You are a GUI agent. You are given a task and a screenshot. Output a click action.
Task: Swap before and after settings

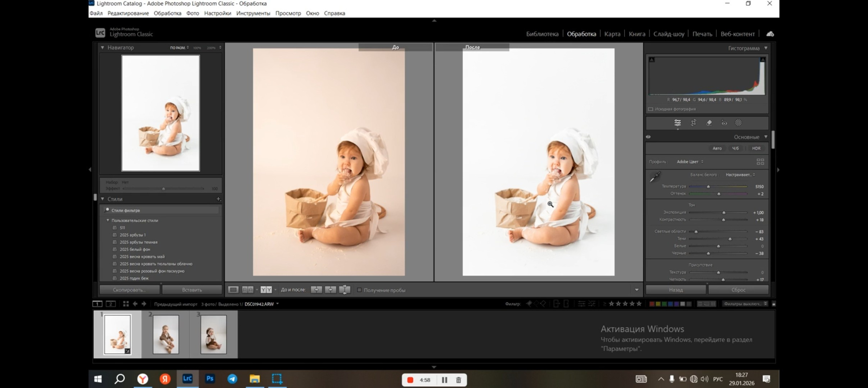tap(345, 290)
